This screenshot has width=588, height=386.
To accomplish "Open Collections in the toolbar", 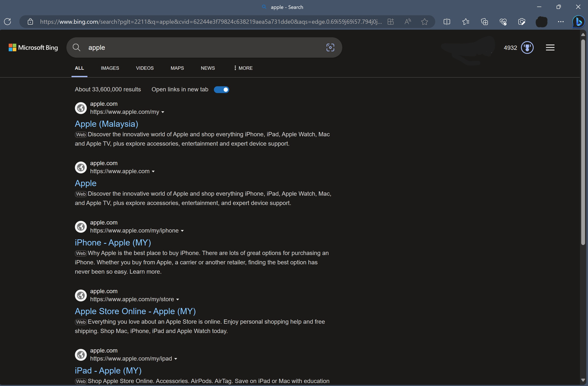I will [485, 22].
